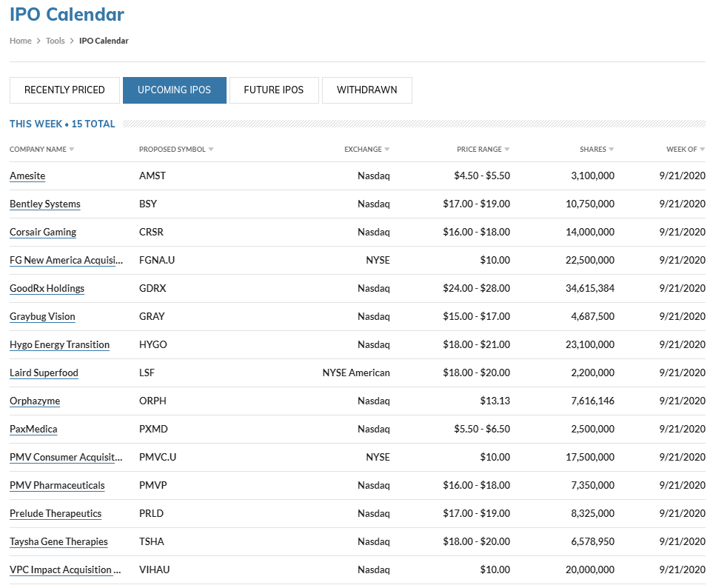Screen dimensions: 713x588
Task: Open Prelude Therapeutics company link
Action: (56, 514)
